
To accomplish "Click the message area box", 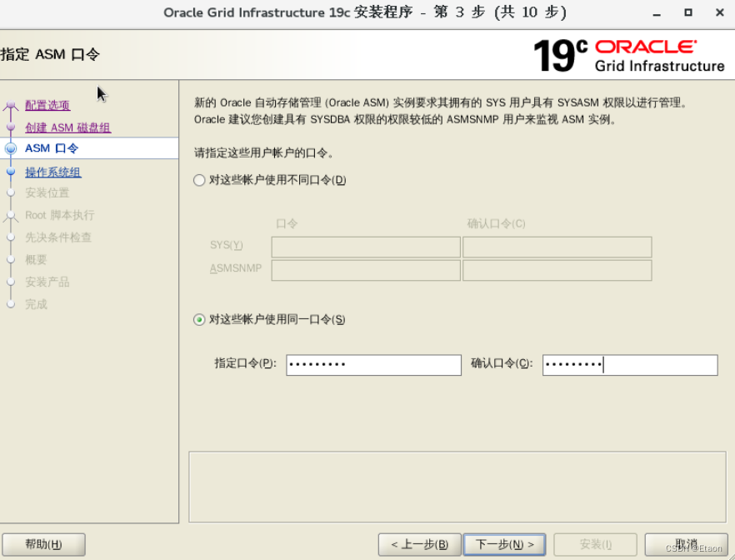I will pos(457,487).
